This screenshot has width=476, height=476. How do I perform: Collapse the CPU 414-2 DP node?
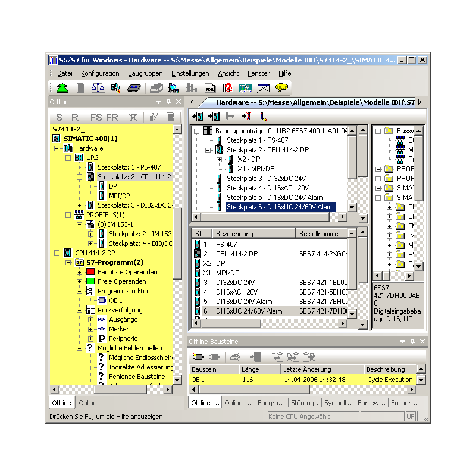click(56, 252)
